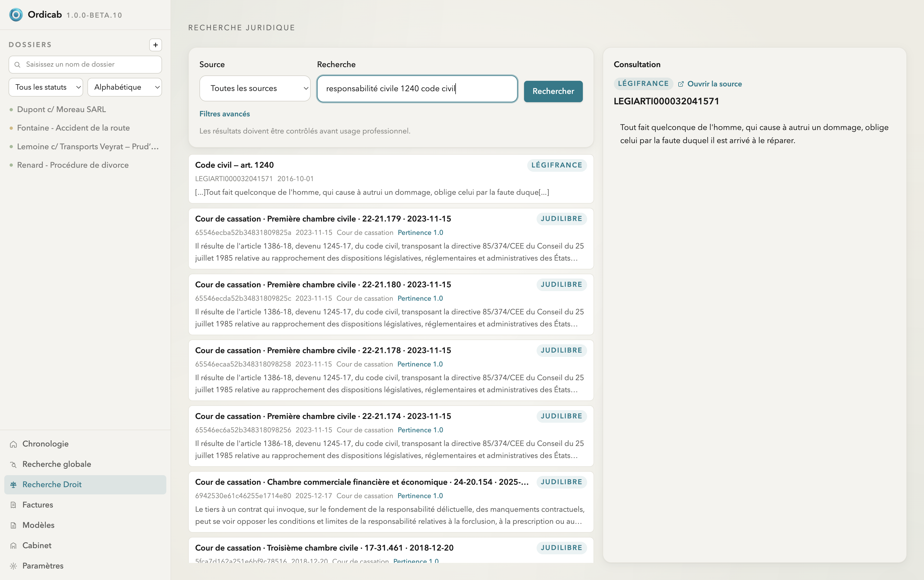Open Troisième chambre civile 17-31.461 result
The image size is (924, 580).
pos(391,550)
